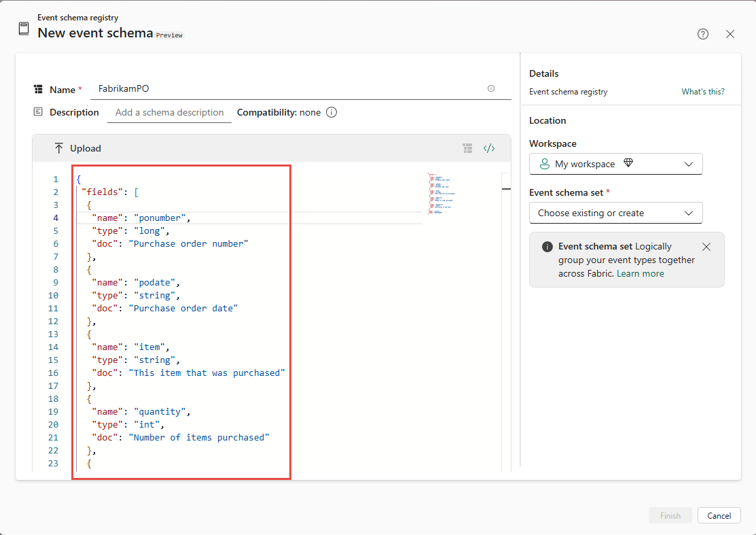
Task: Click the Cancel button
Action: pyautogui.click(x=719, y=515)
